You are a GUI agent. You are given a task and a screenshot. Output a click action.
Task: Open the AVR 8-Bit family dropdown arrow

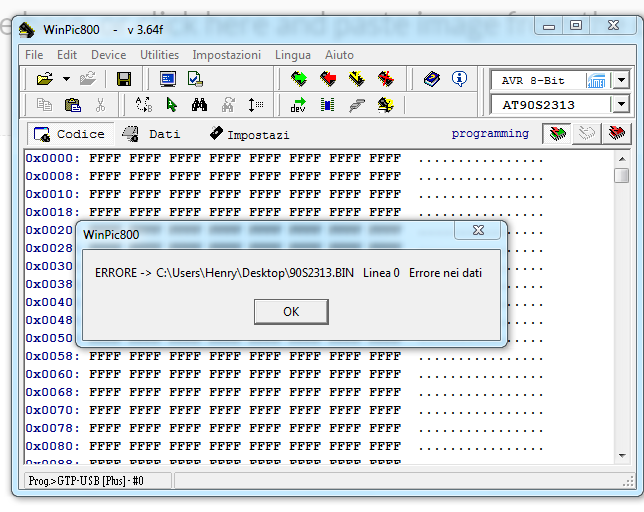point(621,80)
